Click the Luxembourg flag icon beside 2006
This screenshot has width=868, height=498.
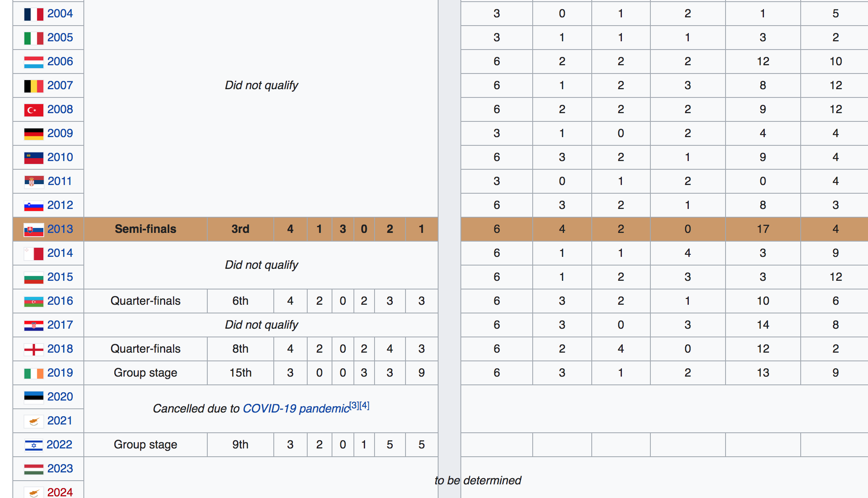(33, 62)
